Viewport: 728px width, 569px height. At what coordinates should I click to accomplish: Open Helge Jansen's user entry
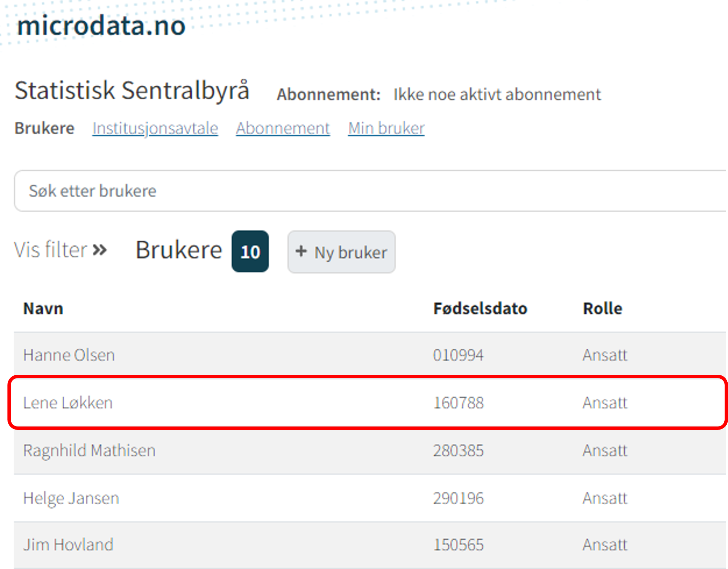[x=71, y=498]
